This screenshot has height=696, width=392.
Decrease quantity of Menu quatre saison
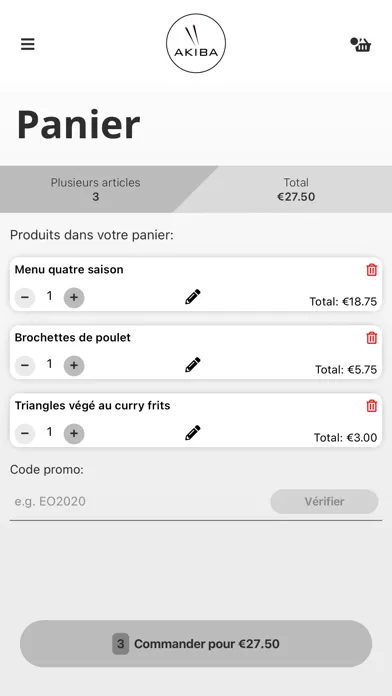(x=25, y=297)
